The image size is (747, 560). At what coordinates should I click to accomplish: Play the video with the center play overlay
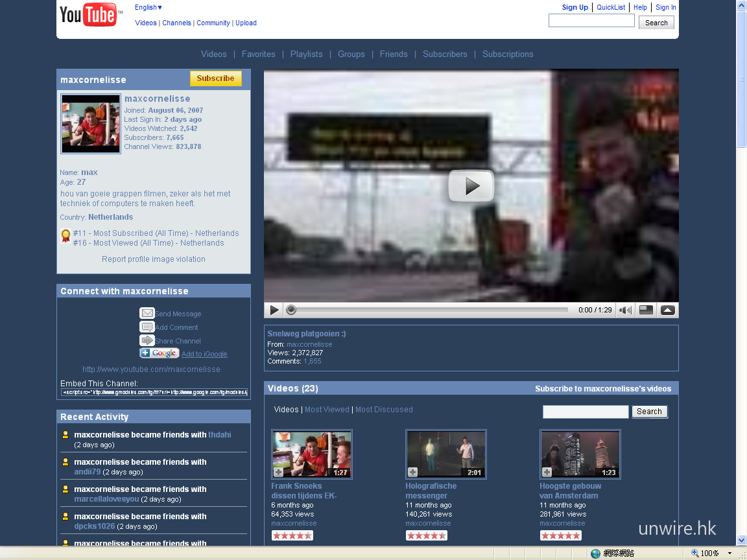point(471,186)
